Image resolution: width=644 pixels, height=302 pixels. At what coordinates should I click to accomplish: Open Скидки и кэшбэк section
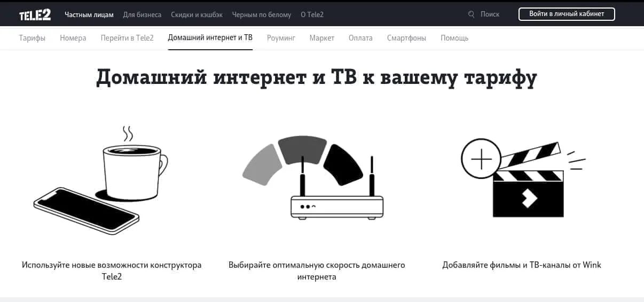point(197,14)
